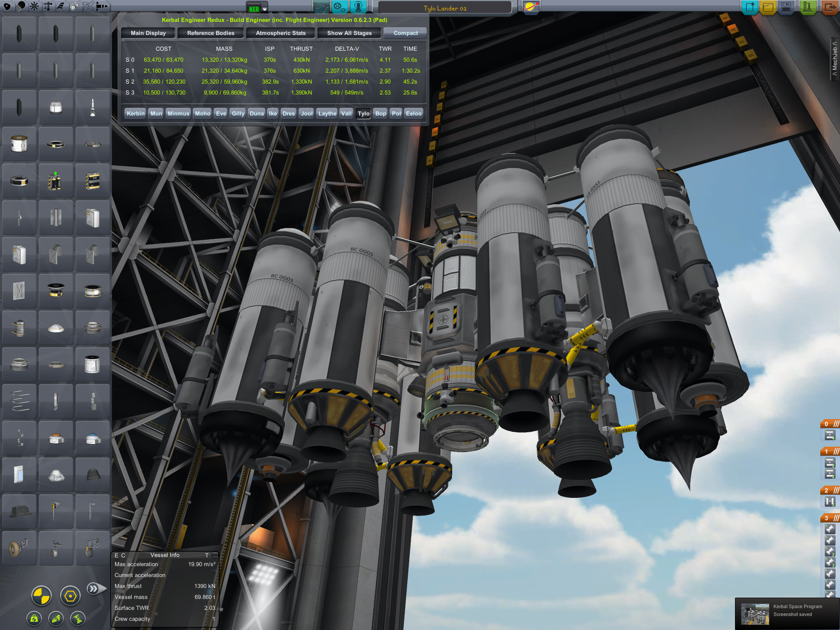Click the C button in Vessel Info

click(x=123, y=555)
